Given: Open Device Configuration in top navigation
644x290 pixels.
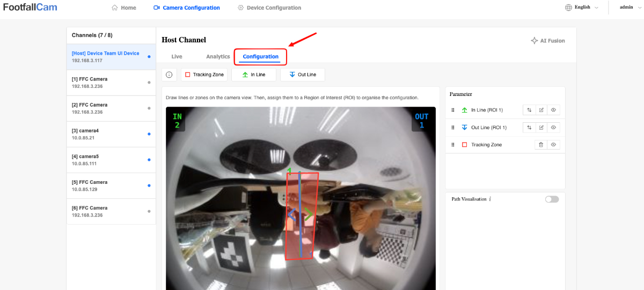Looking at the screenshot, I should [269, 8].
